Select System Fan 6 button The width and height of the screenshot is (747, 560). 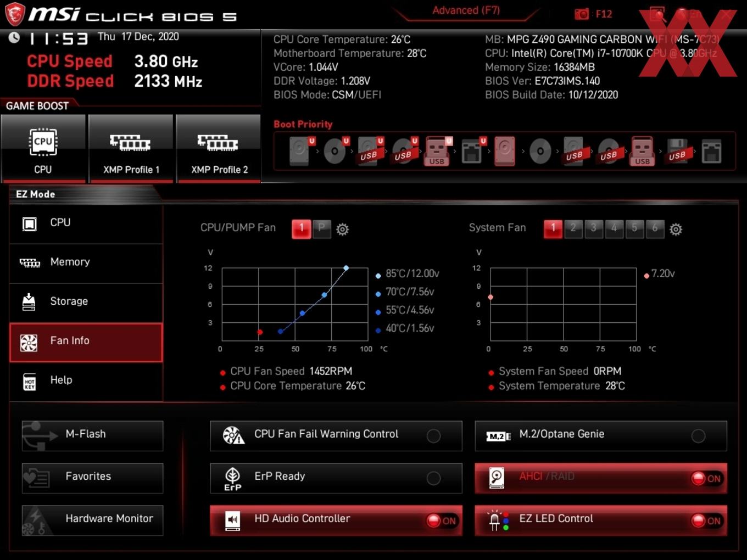click(654, 228)
